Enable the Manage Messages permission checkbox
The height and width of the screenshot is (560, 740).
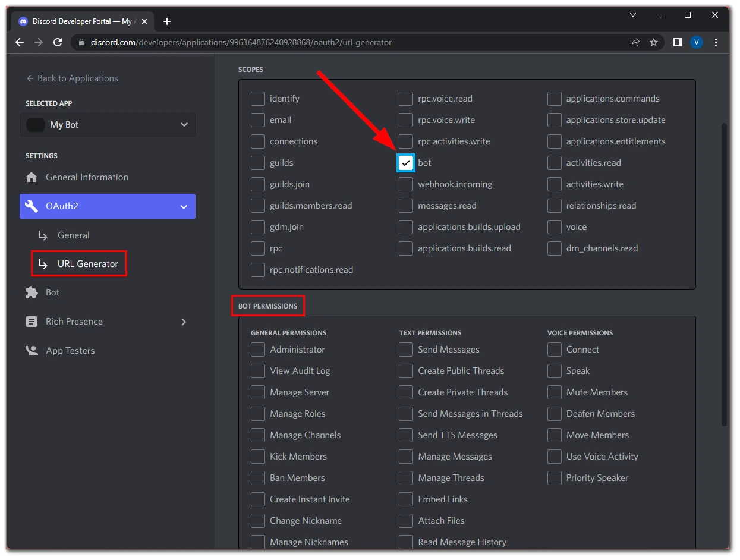click(x=406, y=457)
